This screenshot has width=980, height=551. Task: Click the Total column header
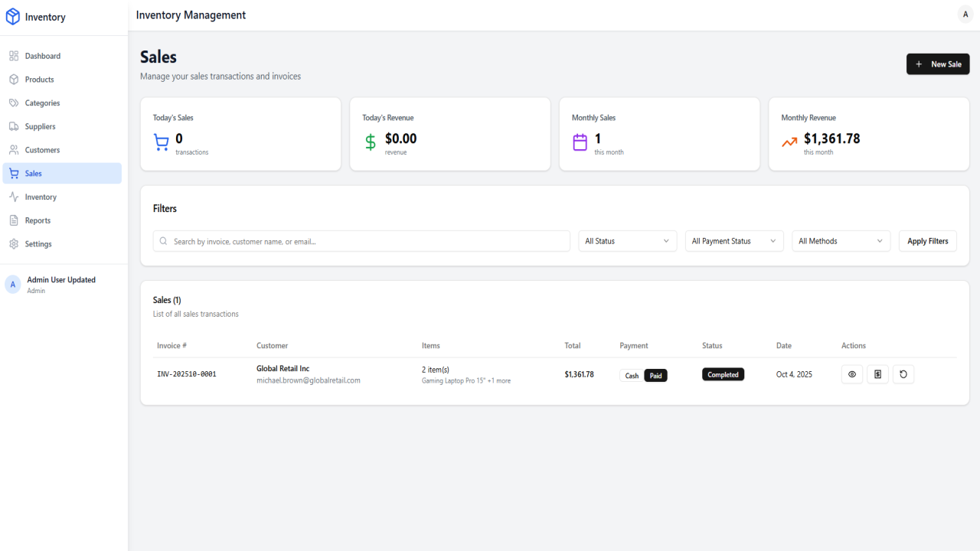coord(573,346)
